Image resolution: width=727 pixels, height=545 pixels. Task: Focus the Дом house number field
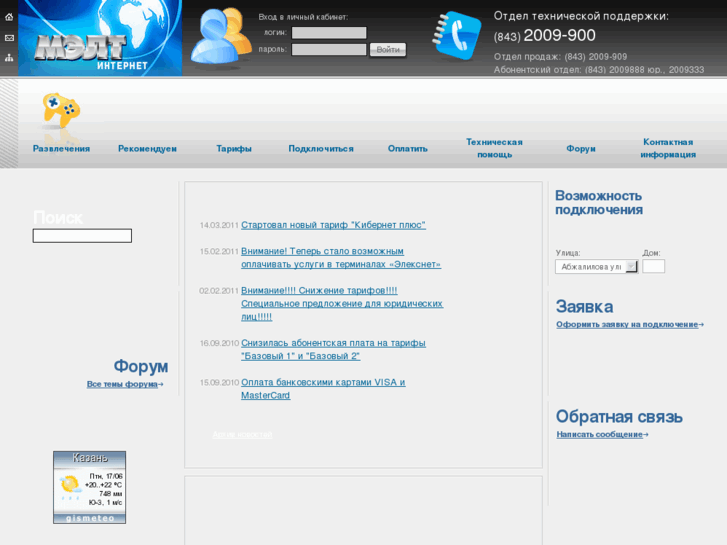pyautogui.click(x=653, y=266)
